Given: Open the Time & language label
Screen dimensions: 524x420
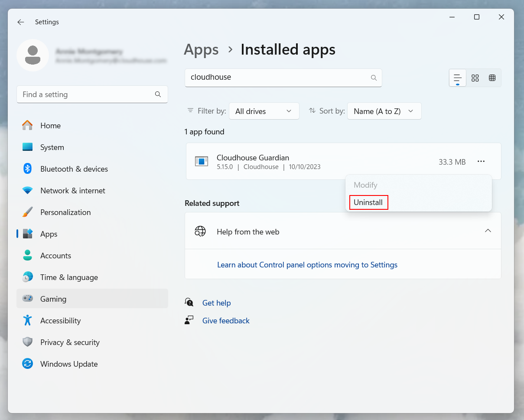Looking at the screenshot, I should pos(69,277).
